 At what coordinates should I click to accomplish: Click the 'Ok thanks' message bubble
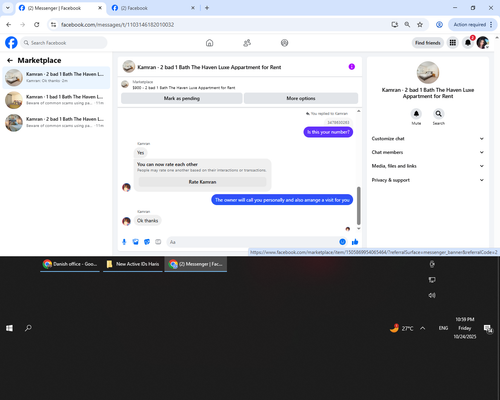point(147,221)
